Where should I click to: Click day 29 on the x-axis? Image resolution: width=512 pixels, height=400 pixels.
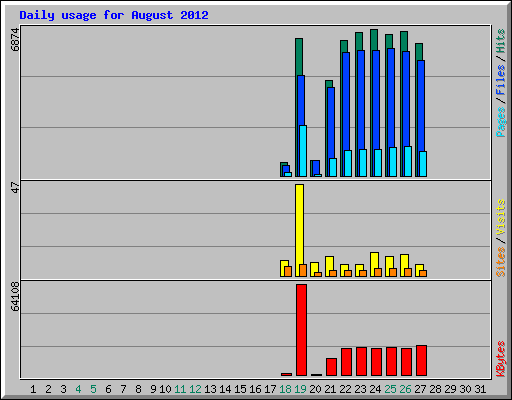(x=450, y=389)
